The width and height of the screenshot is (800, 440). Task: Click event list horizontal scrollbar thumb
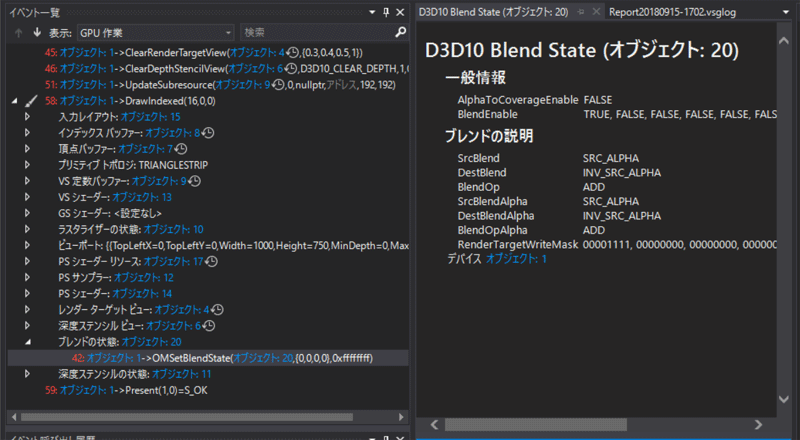tap(187, 417)
